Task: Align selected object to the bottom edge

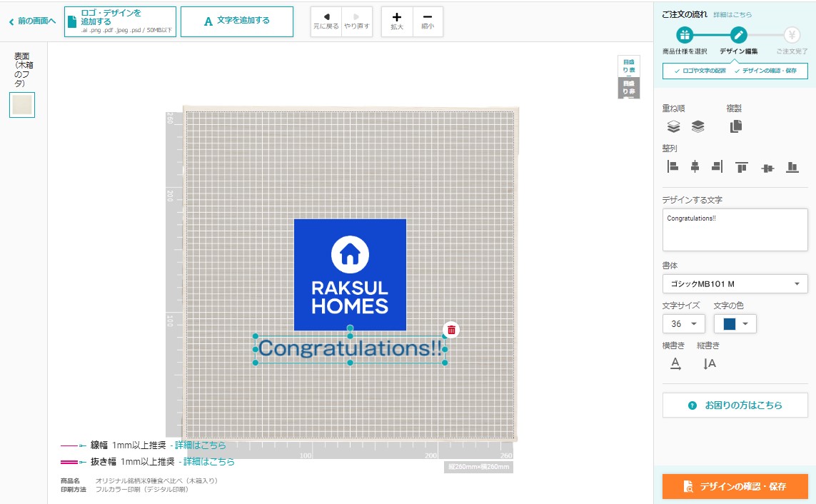Action: tap(792, 167)
